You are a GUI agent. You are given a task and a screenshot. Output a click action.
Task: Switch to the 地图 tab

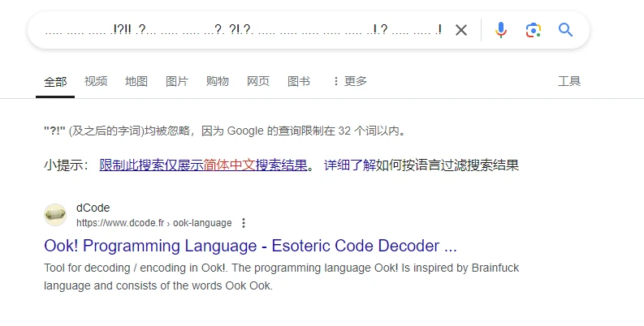tap(136, 81)
